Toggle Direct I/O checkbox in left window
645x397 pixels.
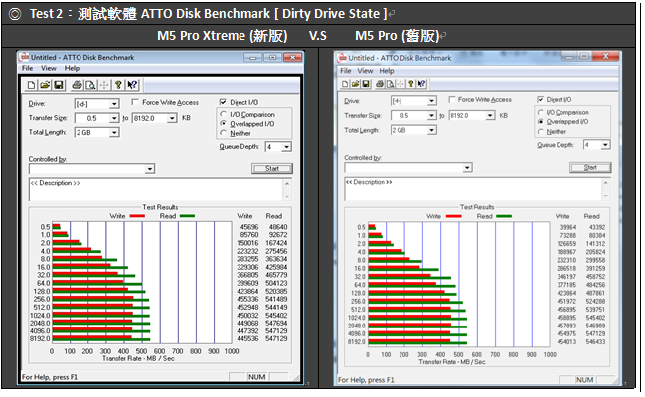[223, 102]
